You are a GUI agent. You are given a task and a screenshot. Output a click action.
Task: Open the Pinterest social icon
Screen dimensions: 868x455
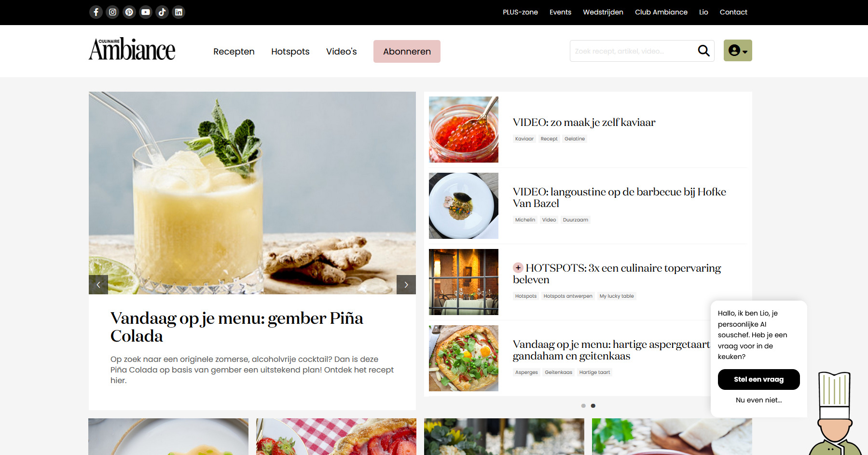click(x=129, y=12)
